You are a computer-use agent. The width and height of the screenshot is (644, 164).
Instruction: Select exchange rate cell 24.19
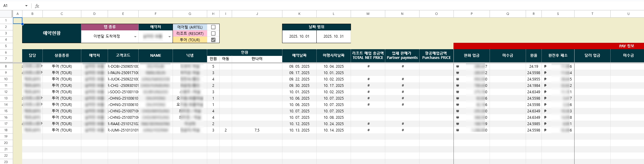[534, 66]
